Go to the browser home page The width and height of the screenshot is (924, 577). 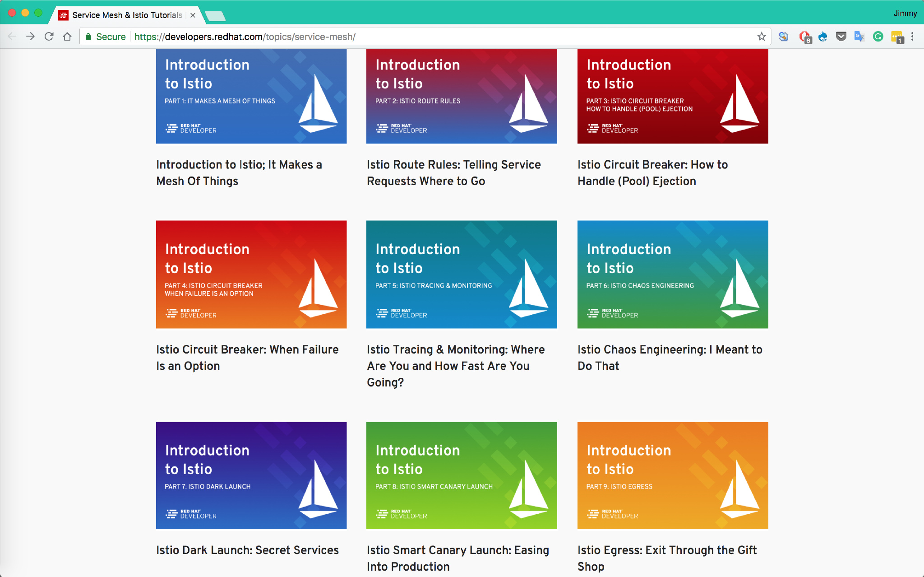(x=67, y=37)
